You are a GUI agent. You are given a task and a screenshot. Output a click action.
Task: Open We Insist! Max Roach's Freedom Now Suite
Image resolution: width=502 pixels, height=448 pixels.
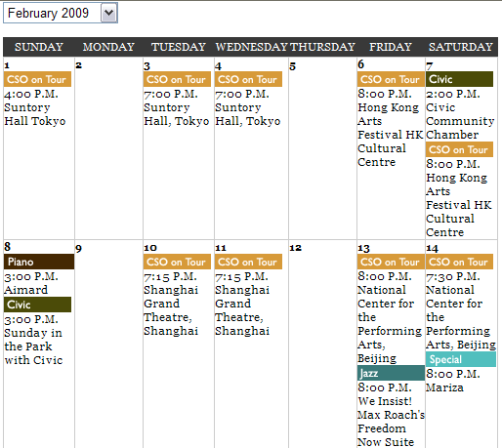click(391, 415)
